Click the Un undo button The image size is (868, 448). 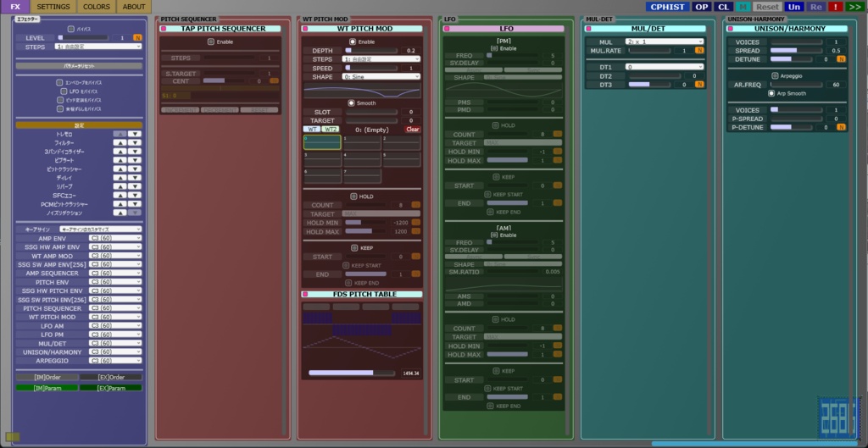(794, 7)
